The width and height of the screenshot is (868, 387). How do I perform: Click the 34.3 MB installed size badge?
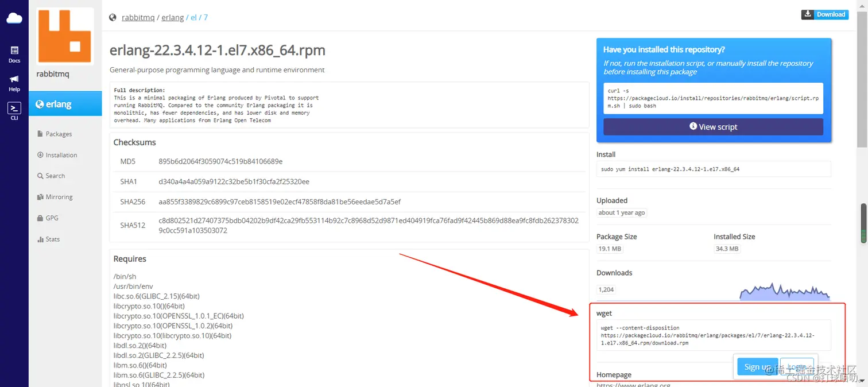pyautogui.click(x=727, y=249)
